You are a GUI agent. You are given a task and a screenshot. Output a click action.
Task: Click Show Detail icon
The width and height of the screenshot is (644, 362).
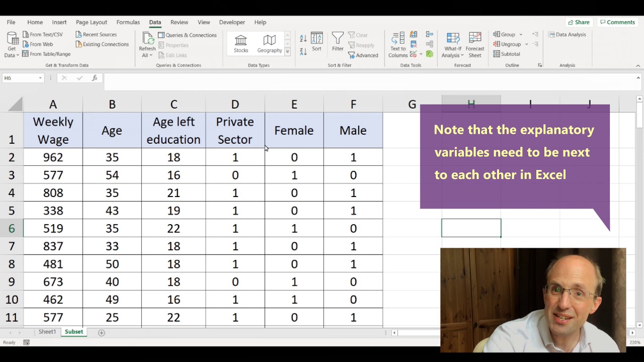coord(535,35)
